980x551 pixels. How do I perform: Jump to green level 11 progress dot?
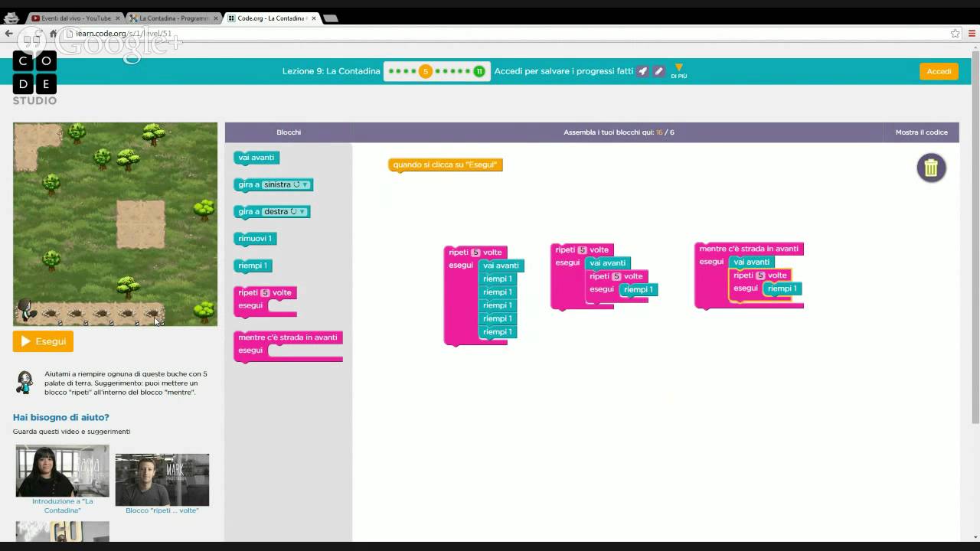coord(479,71)
